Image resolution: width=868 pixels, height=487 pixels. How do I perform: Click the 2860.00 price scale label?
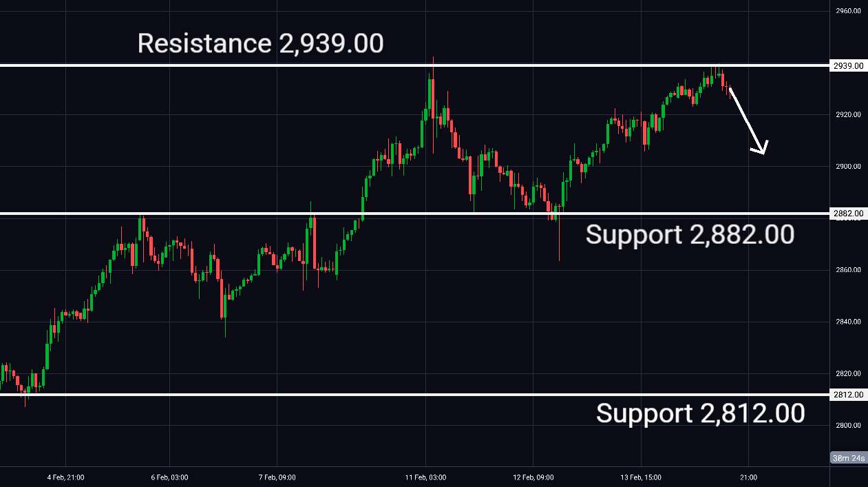(x=847, y=269)
